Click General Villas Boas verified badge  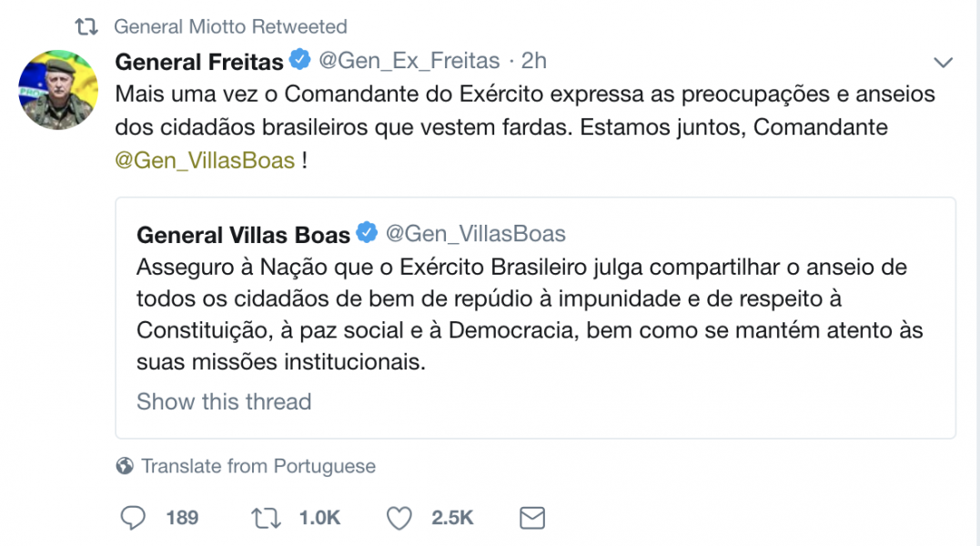(367, 234)
